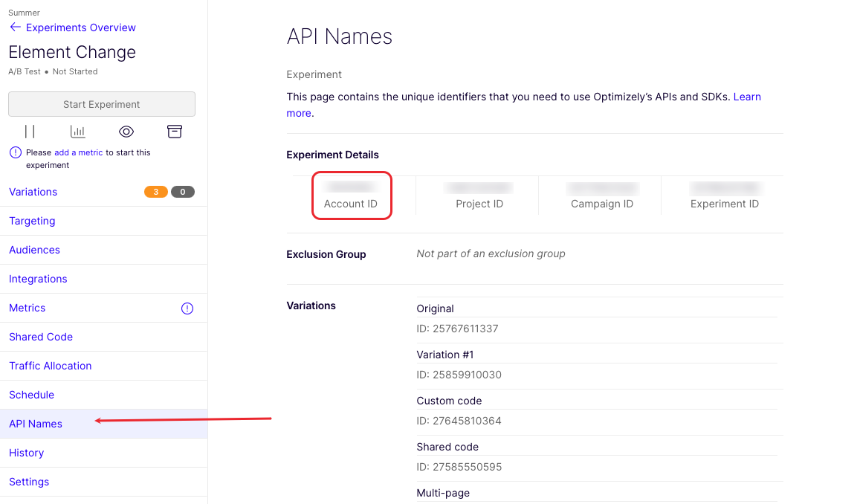Go back to Experiments Overview

tap(80, 28)
